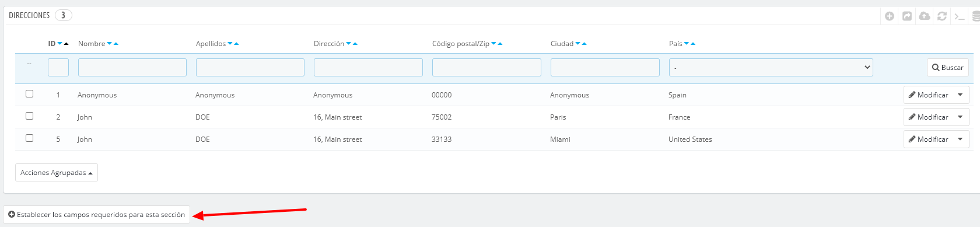980x227 pixels.
Task: Click the database export to SQL manager icon
Action: (x=975, y=16)
